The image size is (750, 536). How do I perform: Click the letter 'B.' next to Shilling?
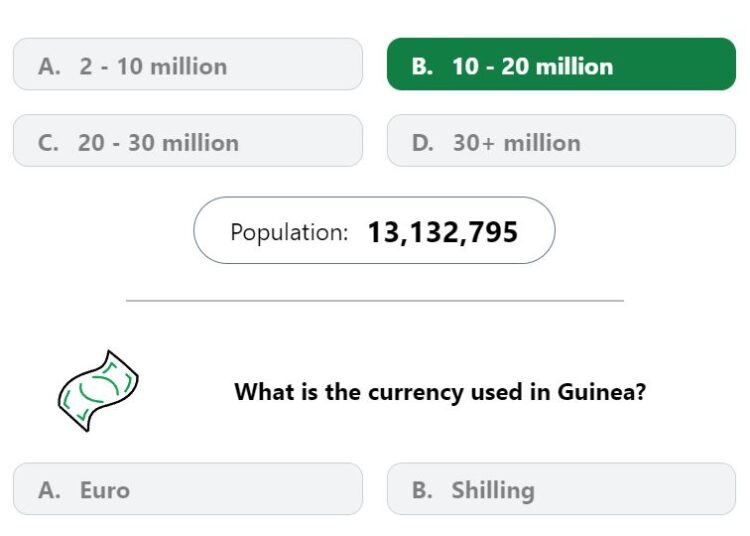(422, 490)
